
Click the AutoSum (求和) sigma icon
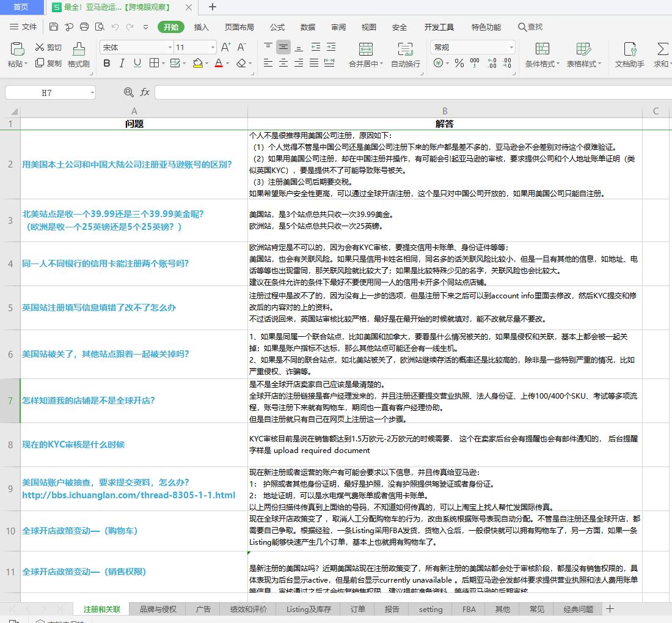point(663,49)
